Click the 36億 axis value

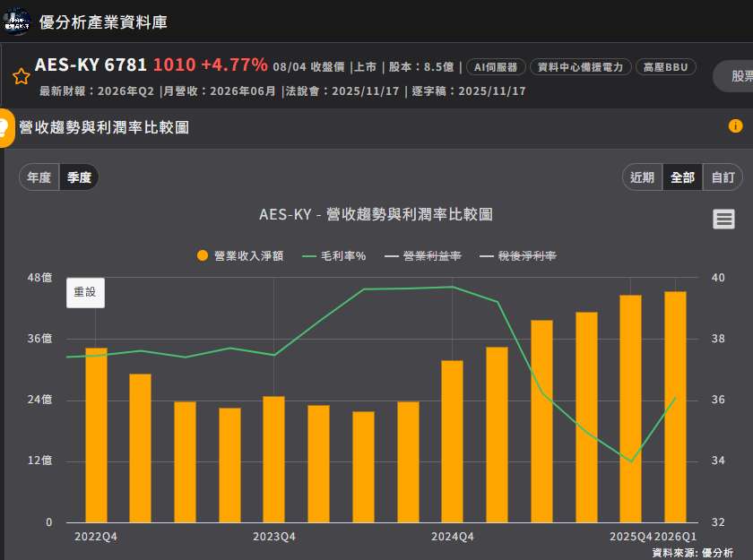(x=39, y=339)
